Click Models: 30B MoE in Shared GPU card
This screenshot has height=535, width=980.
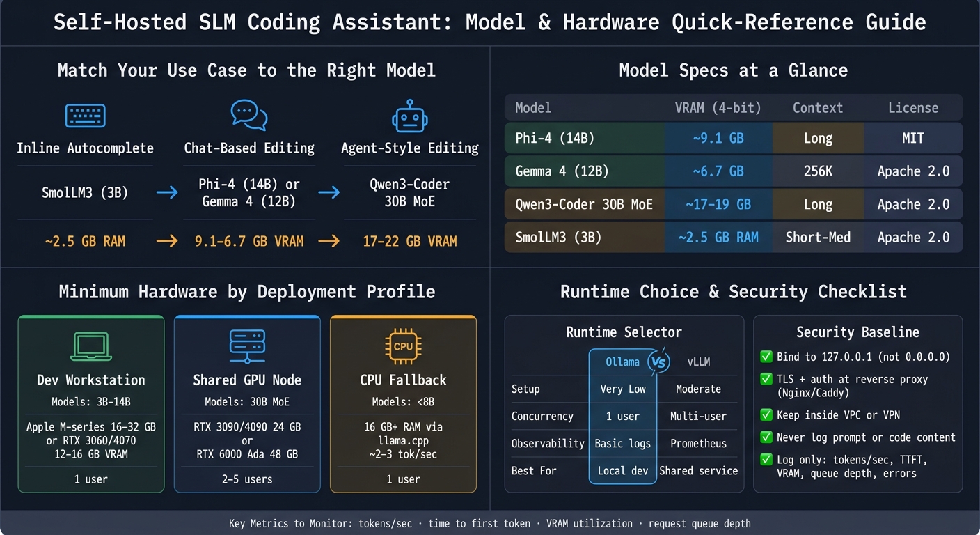point(247,402)
